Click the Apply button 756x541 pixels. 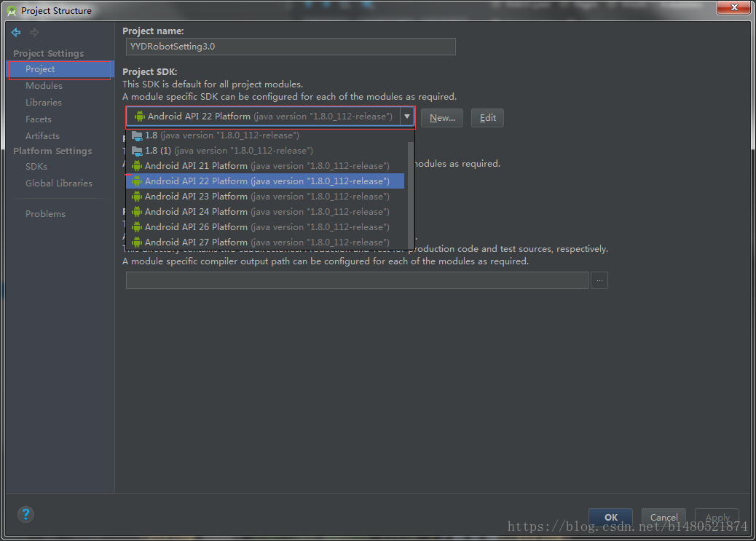click(717, 518)
